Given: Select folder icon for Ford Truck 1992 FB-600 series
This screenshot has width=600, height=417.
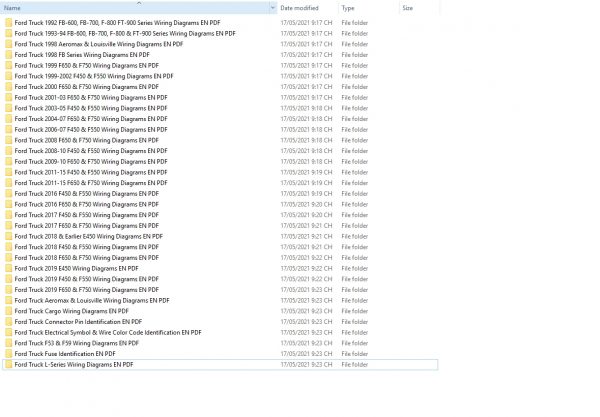Looking at the screenshot, I should click(9, 23).
